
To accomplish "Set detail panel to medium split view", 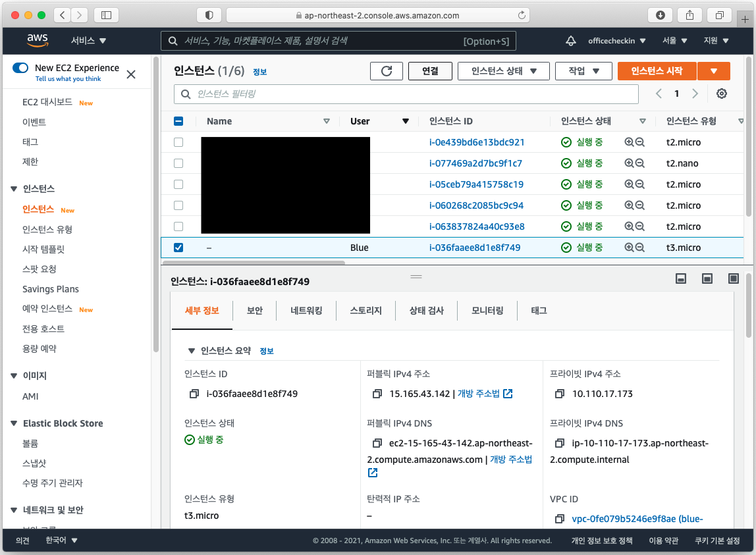I will tap(707, 278).
